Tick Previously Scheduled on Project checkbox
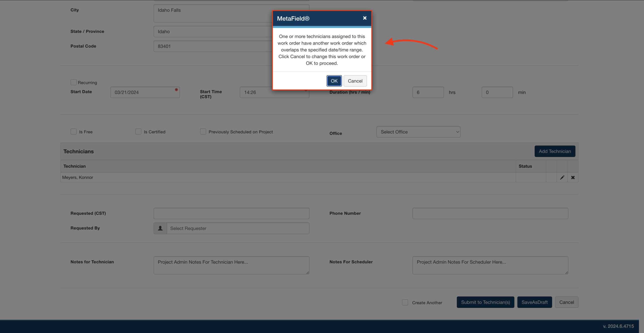 tap(203, 132)
